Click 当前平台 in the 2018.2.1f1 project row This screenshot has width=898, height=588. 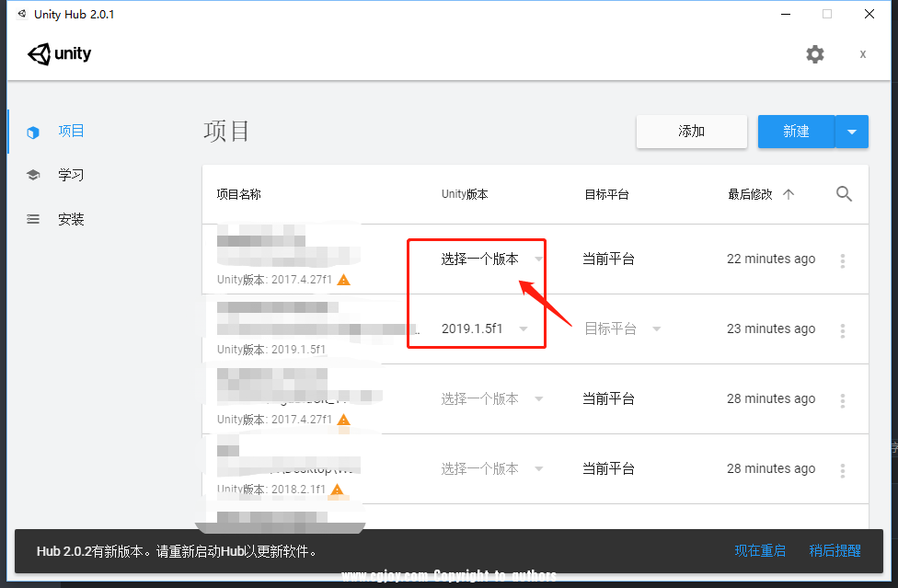point(608,468)
